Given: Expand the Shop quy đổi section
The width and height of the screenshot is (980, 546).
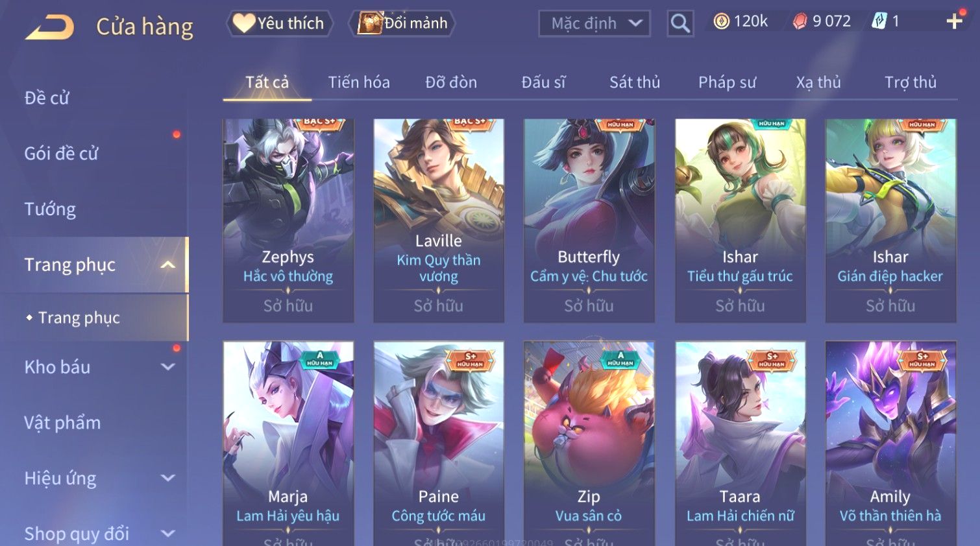Looking at the screenshot, I should 167,534.
